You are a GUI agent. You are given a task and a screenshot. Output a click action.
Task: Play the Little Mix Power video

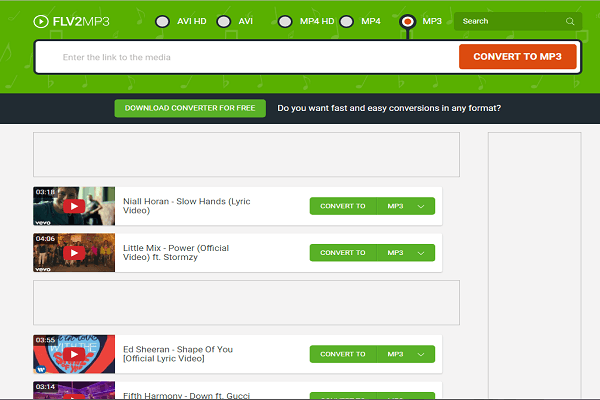(x=74, y=253)
